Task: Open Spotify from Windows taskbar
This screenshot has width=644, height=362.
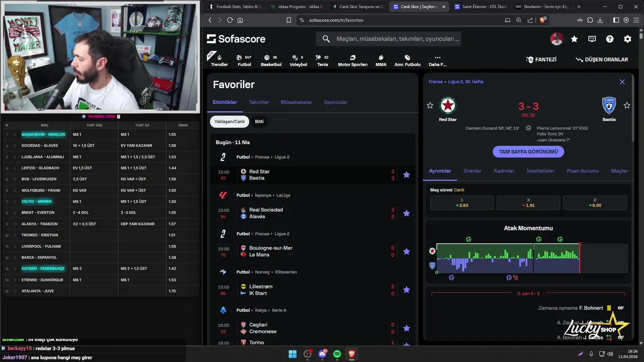Action: click(x=337, y=354)
